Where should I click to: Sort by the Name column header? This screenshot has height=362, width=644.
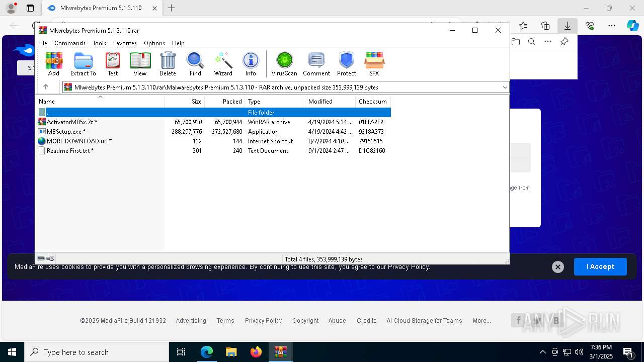[x=100, y=102]
